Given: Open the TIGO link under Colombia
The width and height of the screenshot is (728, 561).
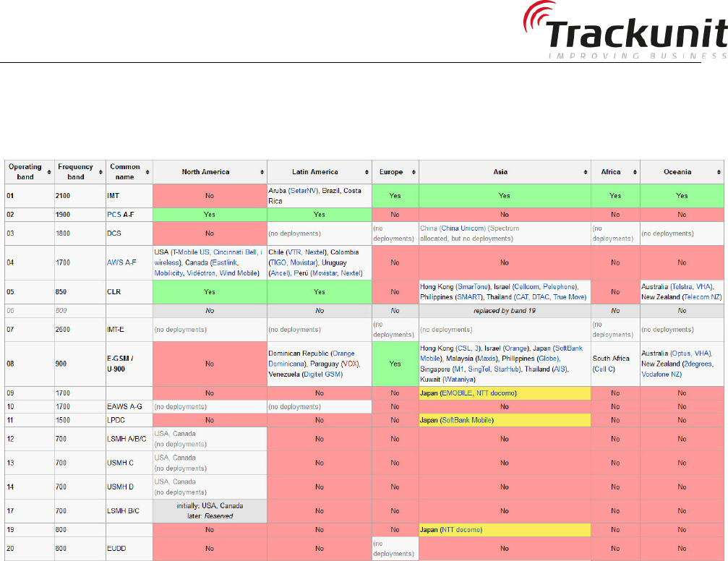Looking at the screenshot, I should [278, 262].
